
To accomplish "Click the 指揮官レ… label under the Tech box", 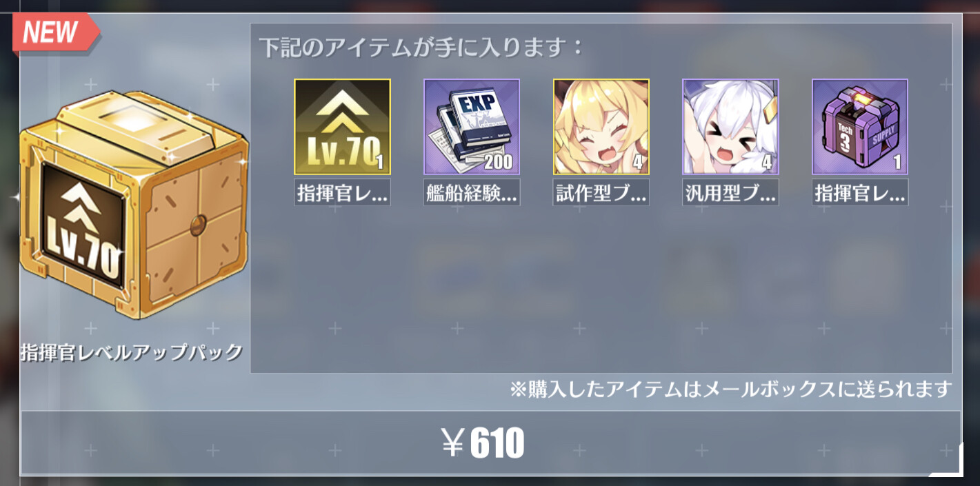I will (x=860, y=192).
